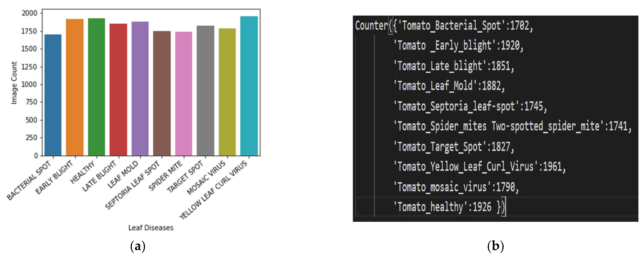644x259 pixels.
Task: Click the 2000 y-axis tick label
Action: pos(30,13)
